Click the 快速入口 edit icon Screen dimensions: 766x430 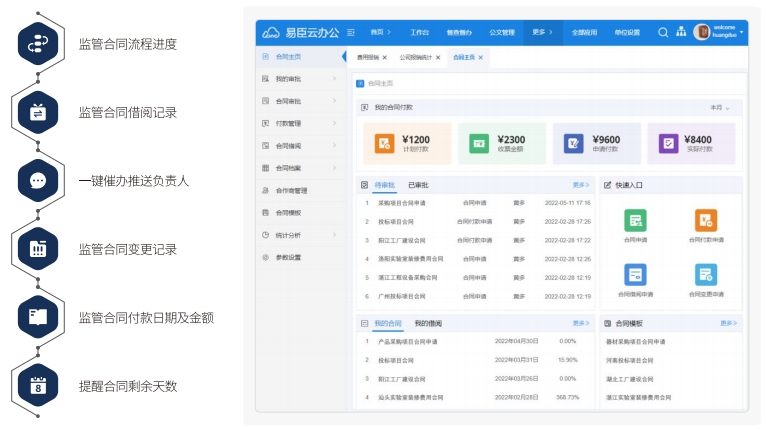(607, 185)
